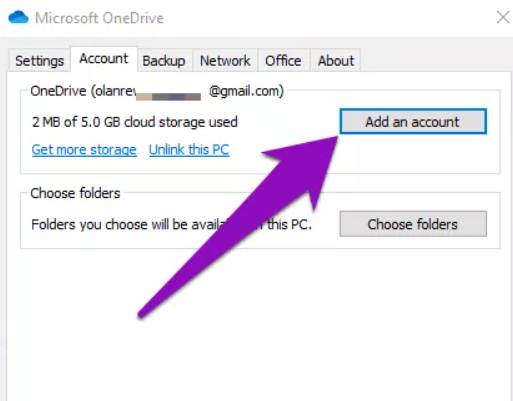Image resolution: width=513 pixels, height=401 pixels.
Task: Click the '2 MB of 5.0 GB cloud storage used' text
Action: click(135, 122)
